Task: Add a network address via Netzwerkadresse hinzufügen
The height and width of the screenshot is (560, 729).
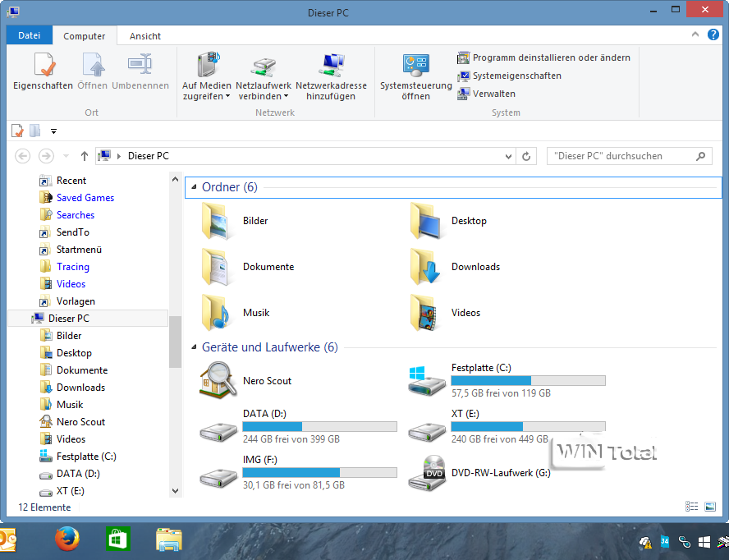Action: click(331, 76)
